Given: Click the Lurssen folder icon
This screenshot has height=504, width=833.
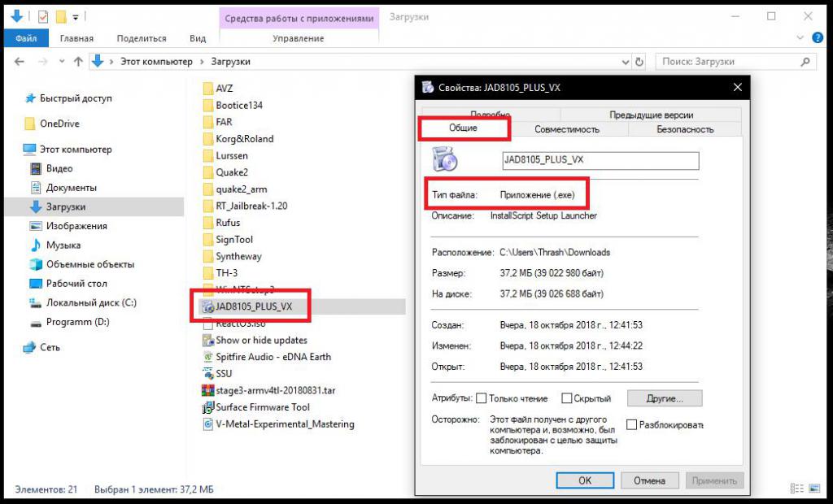Looking at the screenshot, I should point(207,155).
